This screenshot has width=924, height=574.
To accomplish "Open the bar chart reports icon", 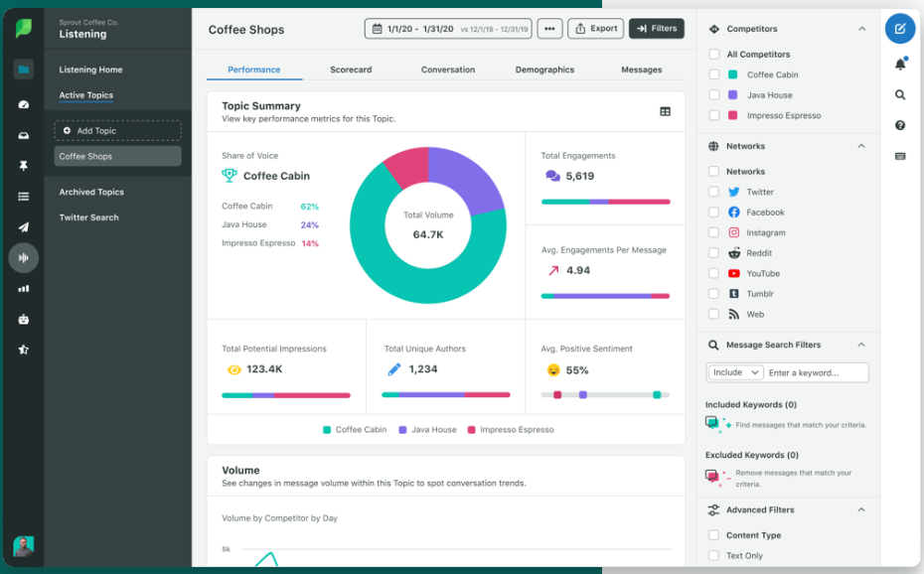I will [x=24, y=288].
